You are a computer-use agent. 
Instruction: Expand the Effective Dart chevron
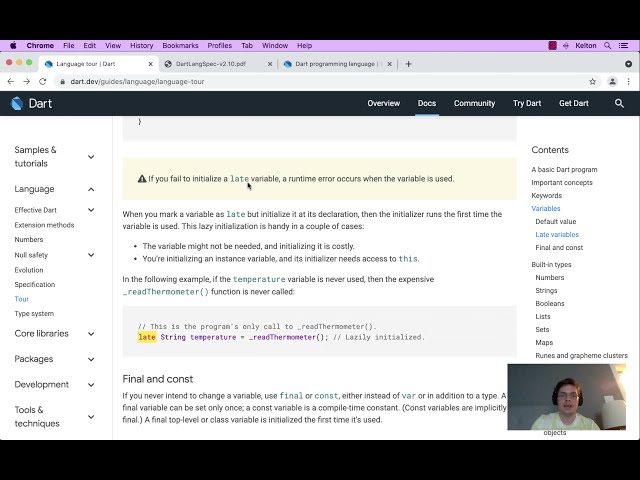click(x=91, y=210)
